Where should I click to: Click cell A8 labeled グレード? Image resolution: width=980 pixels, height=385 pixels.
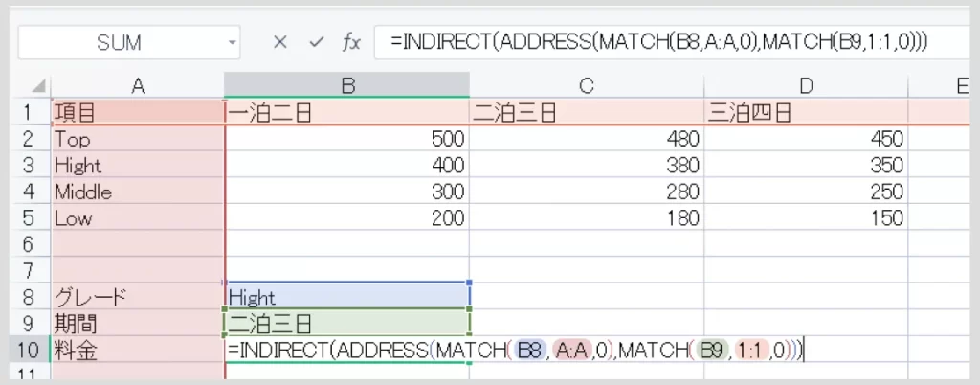(138, 298)
